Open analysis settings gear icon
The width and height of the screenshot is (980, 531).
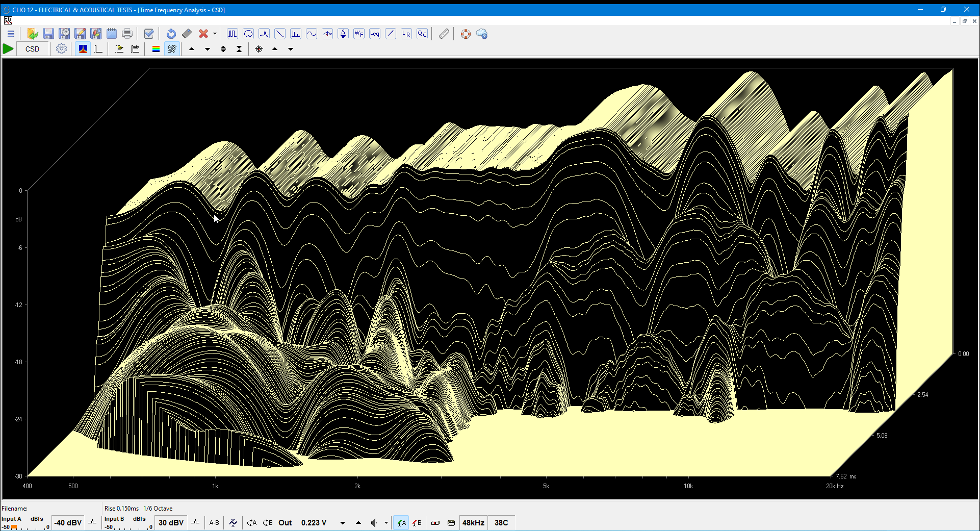point(62,49)
